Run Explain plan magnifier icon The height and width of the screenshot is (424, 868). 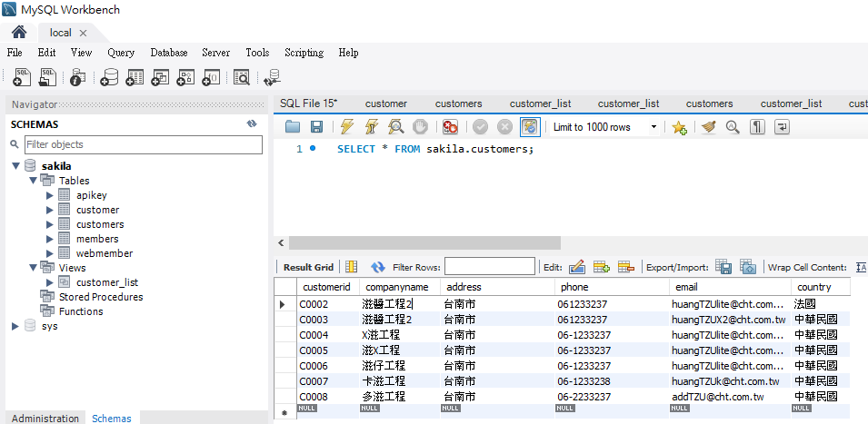[395, 127]
